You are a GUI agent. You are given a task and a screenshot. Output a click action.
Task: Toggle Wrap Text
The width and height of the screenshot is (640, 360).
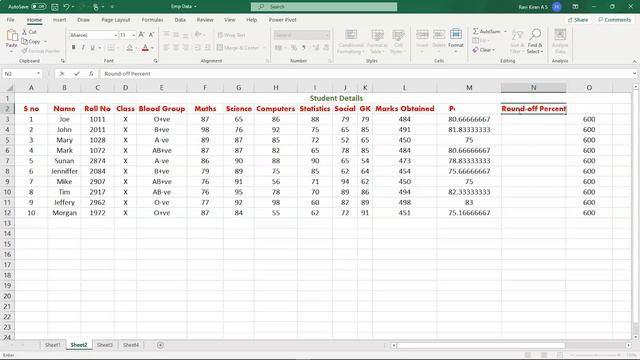pyautogui.click(x=232, y=35)
